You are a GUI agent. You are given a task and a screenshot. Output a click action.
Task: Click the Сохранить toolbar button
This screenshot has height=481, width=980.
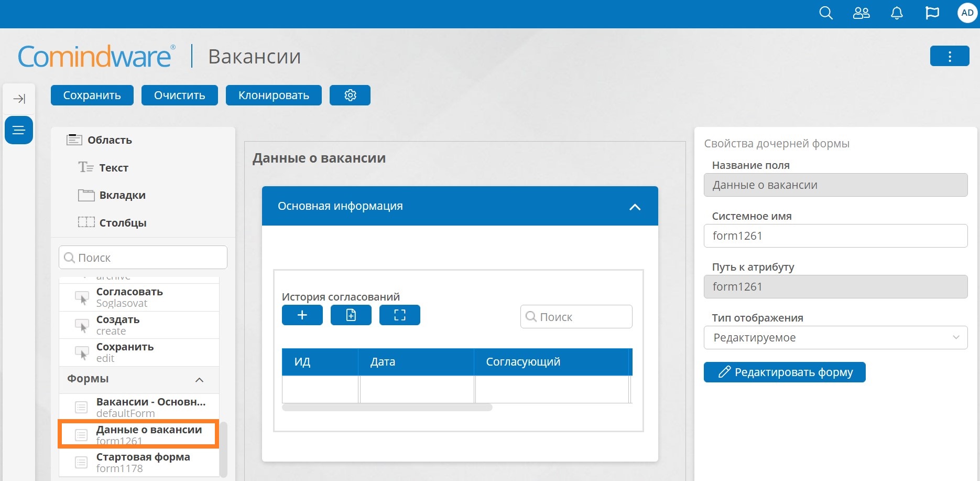(x=92, y=95)
